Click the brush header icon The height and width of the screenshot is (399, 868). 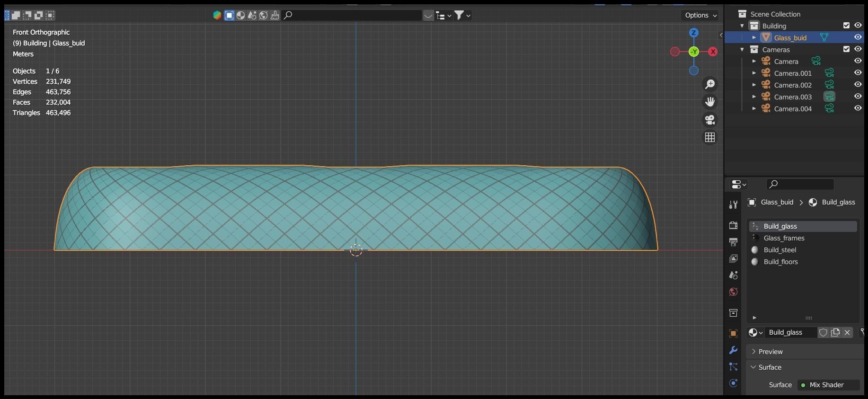275,15
